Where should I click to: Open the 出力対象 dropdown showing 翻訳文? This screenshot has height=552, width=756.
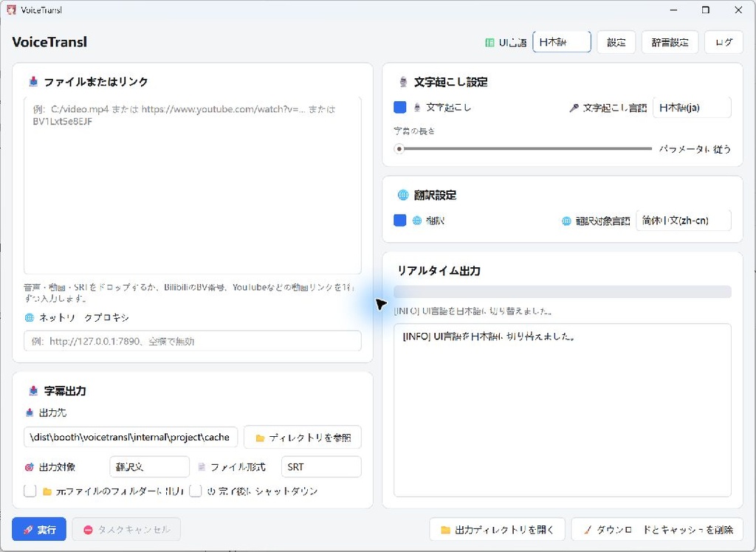[x=149, y=466]
